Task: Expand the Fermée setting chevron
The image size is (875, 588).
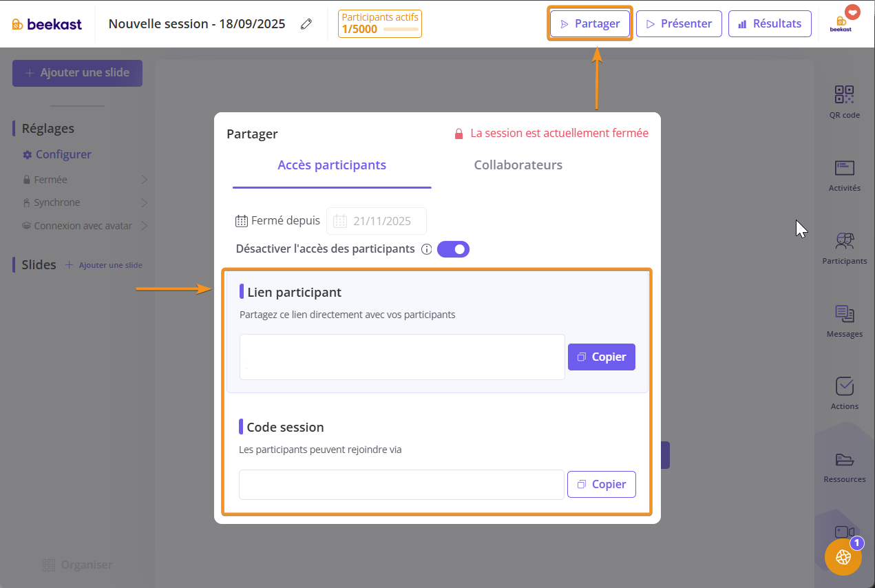Action: click(x=145, y=180)
